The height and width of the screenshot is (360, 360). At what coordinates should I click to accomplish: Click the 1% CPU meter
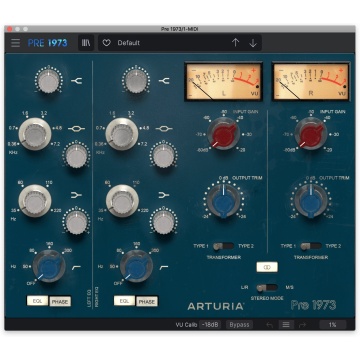333,325
